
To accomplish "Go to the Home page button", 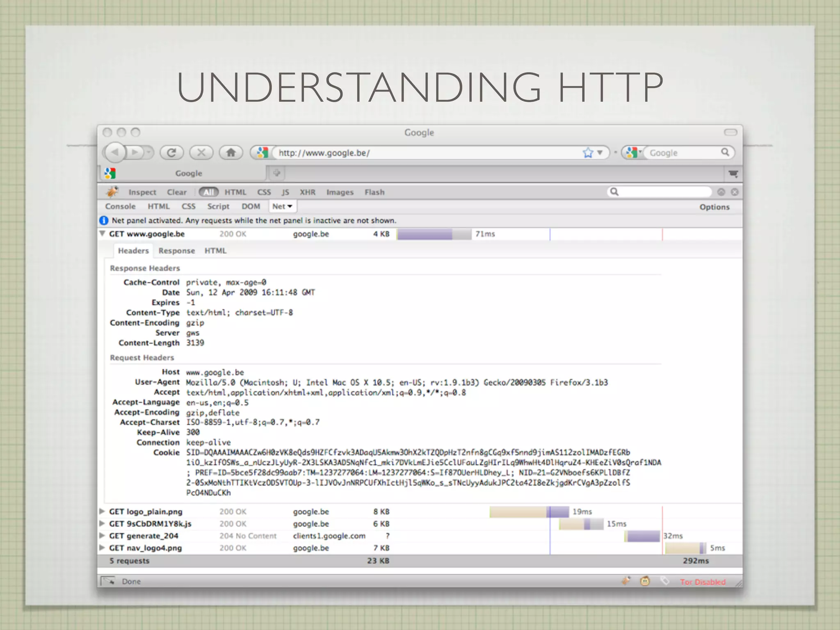I will click(231, 153).
